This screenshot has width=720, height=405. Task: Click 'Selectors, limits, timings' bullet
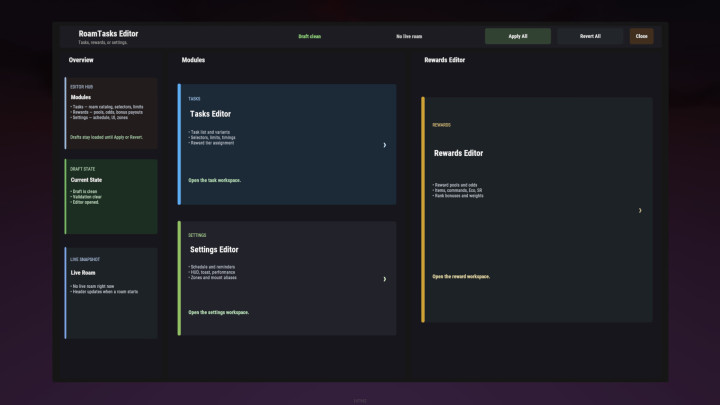click(212, 138)
